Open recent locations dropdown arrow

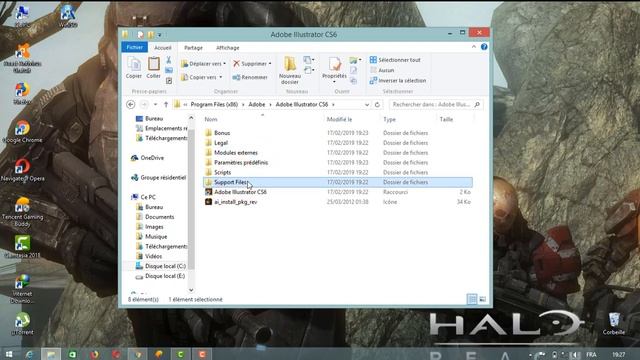tap(156, 104)
